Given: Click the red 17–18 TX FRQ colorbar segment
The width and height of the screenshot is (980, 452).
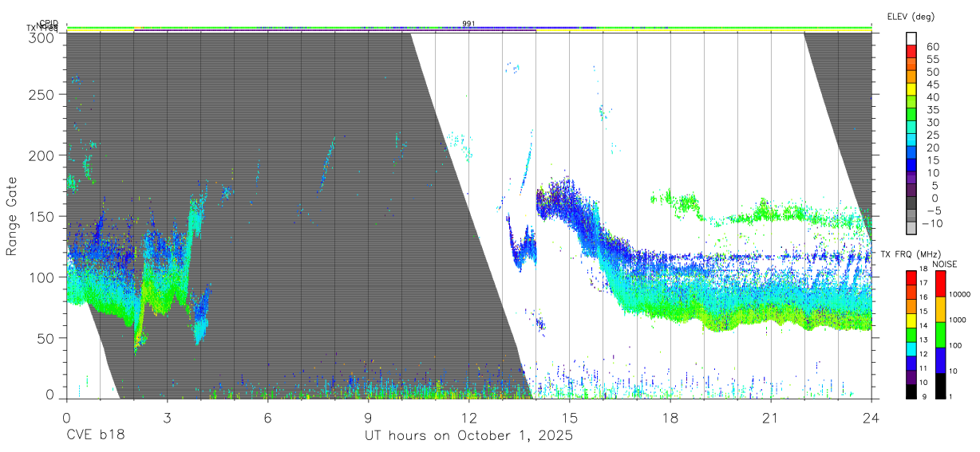Looking at the screenshot, I should tap(911, 277).
